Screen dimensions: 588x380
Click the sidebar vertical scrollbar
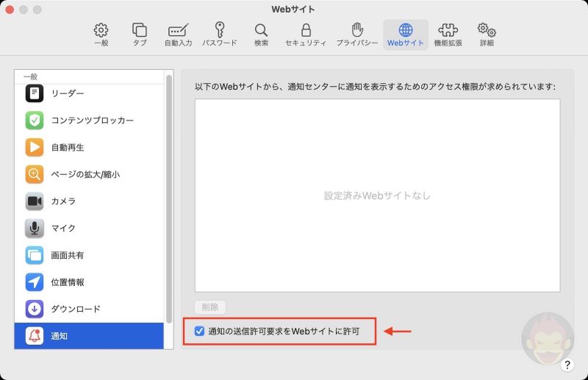169,198
